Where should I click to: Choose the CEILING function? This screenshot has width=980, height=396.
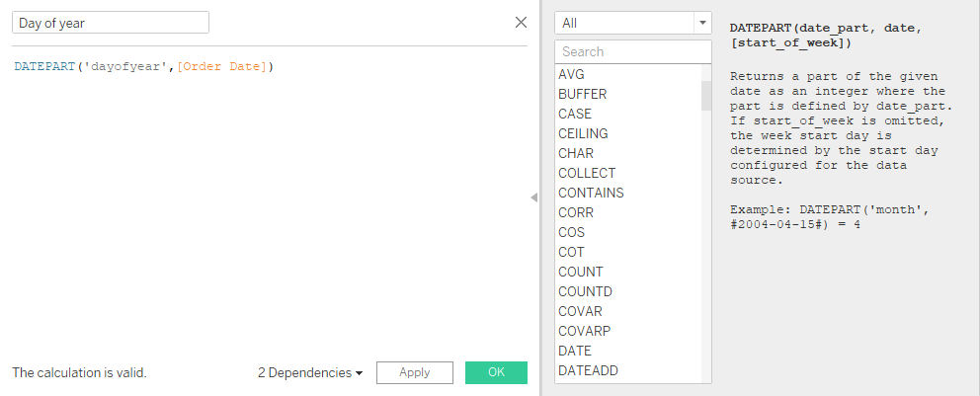tap(583, 133)
